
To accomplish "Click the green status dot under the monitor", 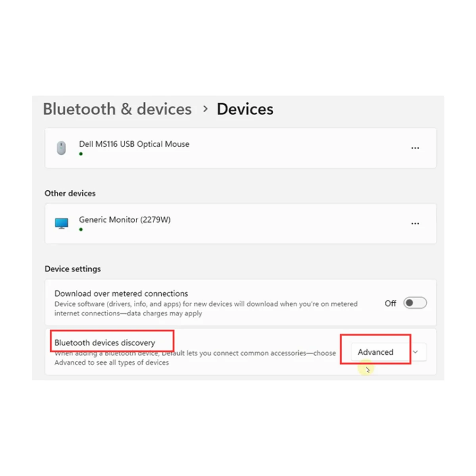I will click(81, 229).
